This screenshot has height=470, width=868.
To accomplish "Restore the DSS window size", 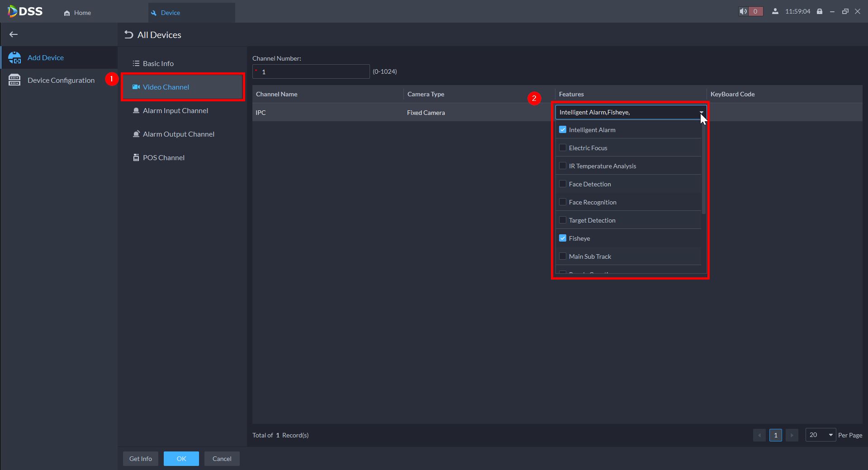I will (x=845, y=11).
